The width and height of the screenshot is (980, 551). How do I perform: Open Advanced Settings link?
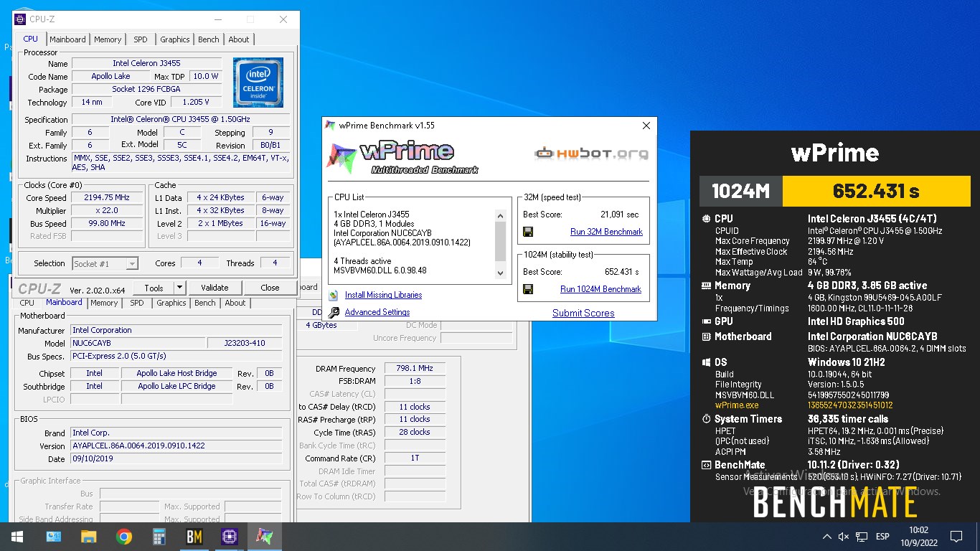(x=377, y=312)
